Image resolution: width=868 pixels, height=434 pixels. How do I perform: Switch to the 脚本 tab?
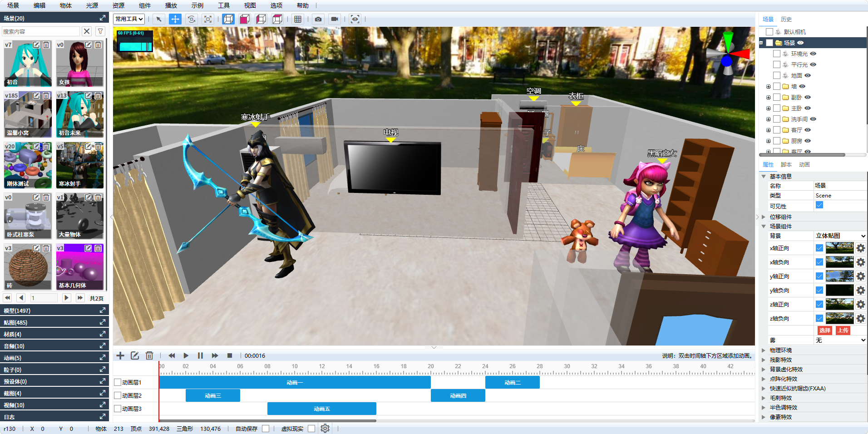click(786, 164)
